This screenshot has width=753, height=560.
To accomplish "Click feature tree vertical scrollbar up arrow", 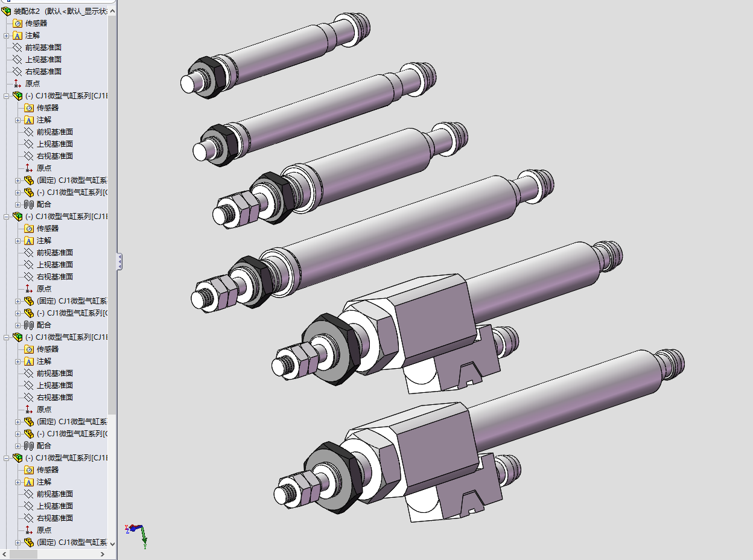I will (113, 11).
